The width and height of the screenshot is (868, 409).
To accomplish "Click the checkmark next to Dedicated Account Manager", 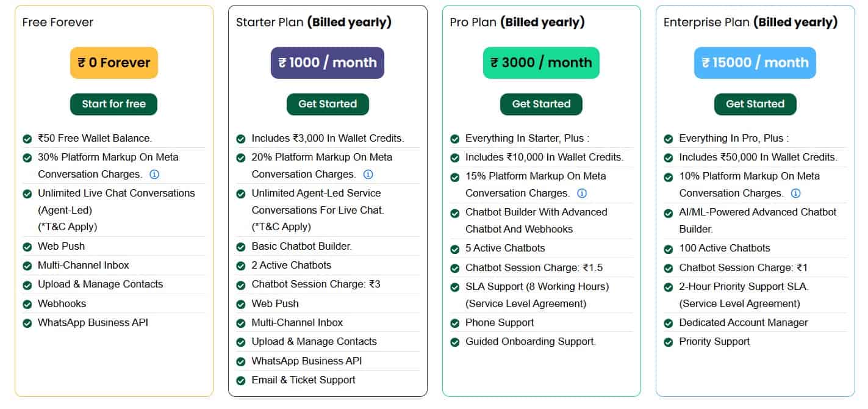I will coord(667,322).
